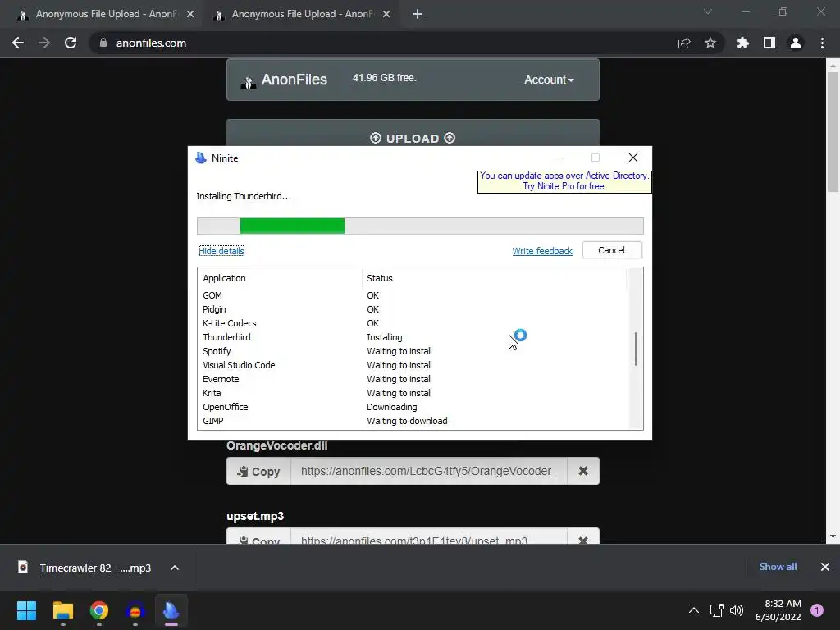Select the Pidgin row
The image size is (840, 630).
coord(413,309)
